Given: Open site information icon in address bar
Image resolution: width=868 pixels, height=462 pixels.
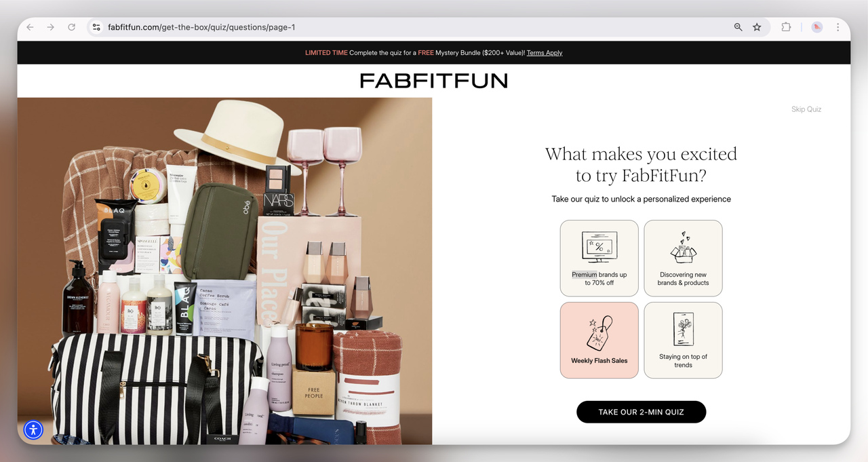Looking at the screenshot, I should pyautogui.click(x=96, y=27).
